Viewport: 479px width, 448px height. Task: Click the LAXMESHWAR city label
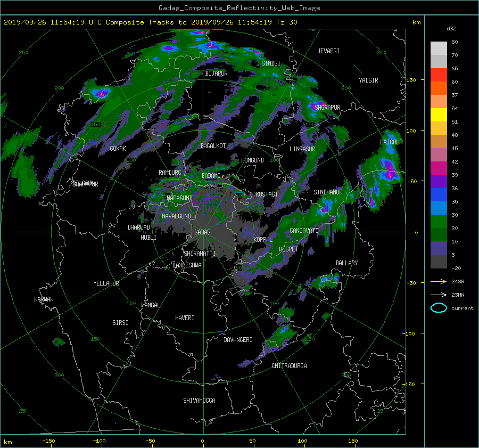point(188,265)
